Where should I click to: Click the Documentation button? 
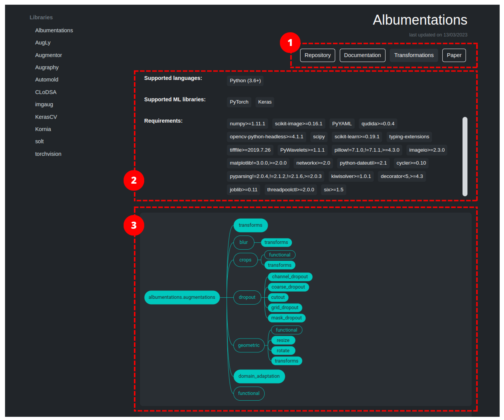362,55
